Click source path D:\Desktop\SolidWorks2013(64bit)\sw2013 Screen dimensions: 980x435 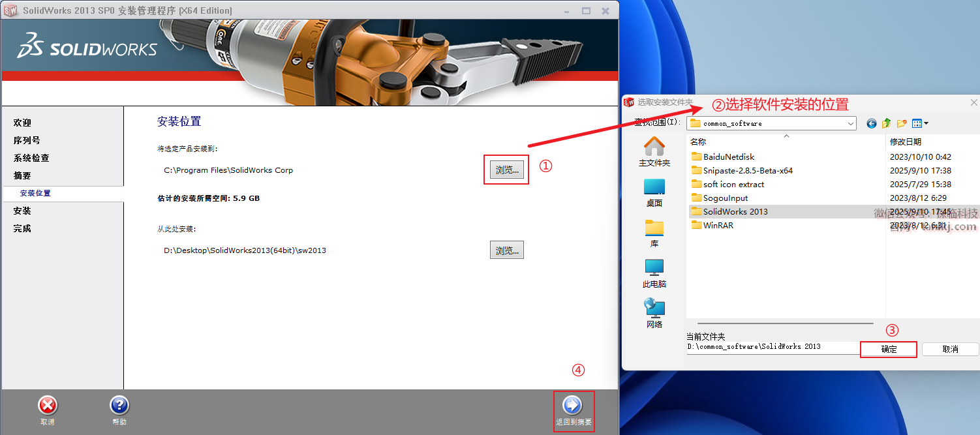click(x=245, y=250)
